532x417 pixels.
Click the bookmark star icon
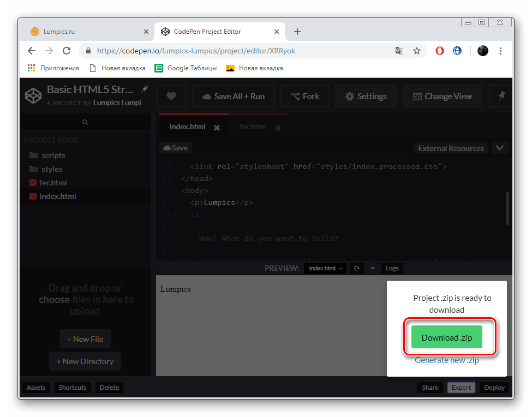tap(417, 50)
